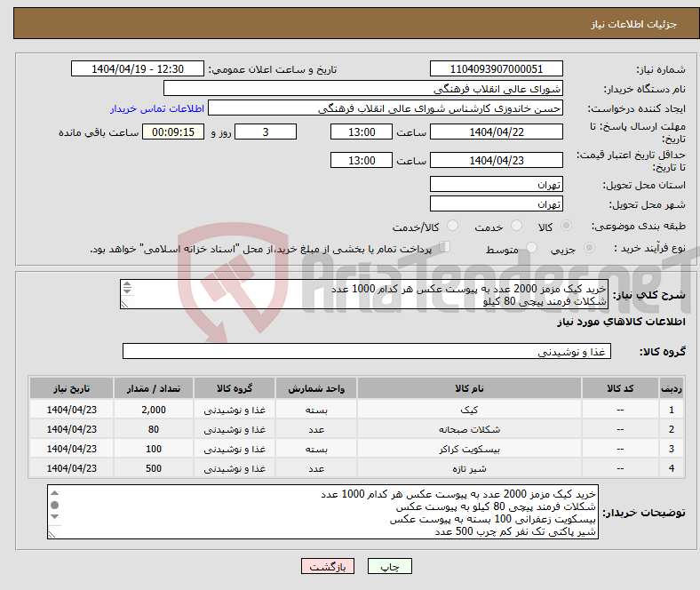
Task: Click scrollbar thumb in buyer notes box
Action: tap(55, 505)
